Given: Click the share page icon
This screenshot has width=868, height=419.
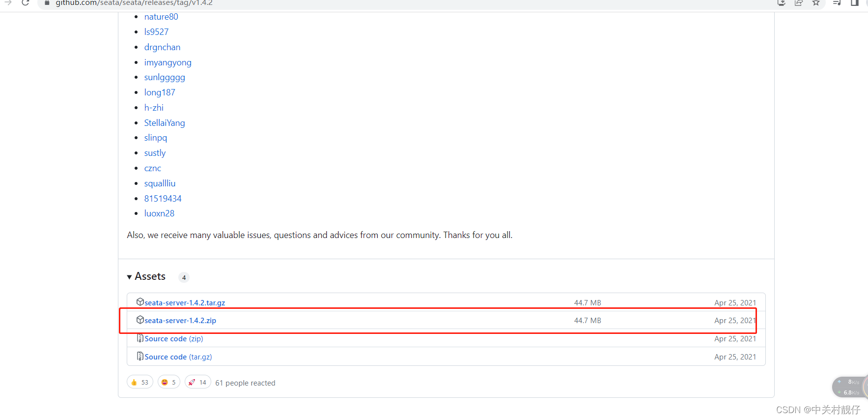Looking at the screenshot, I should tap(799, 3).
